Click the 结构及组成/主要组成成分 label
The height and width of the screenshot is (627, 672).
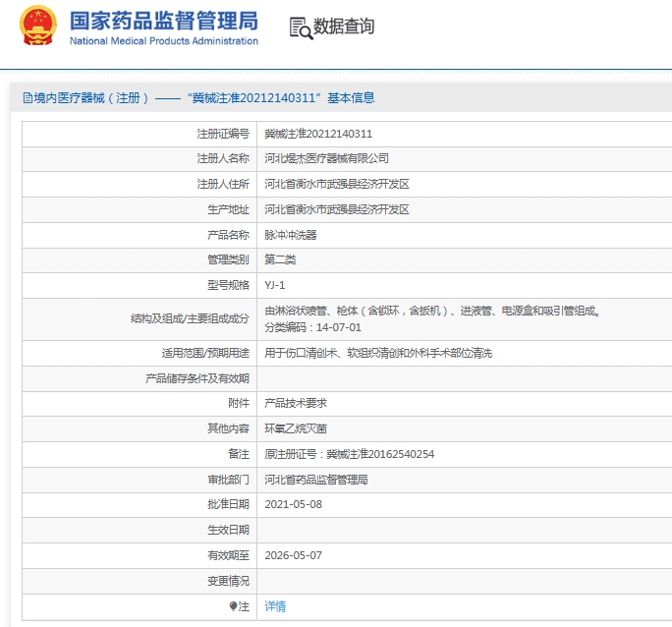190,318
